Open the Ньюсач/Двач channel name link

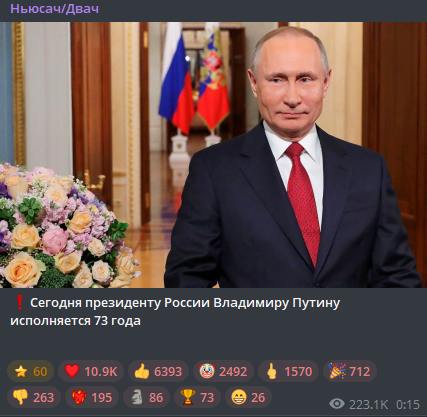(x=54, y=9)
